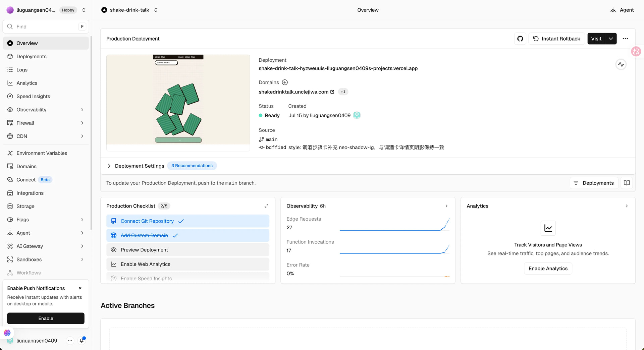This screenshot has height=350, width=644.
Task: Open the GitHub repository icon button
Action: (520, 39)
